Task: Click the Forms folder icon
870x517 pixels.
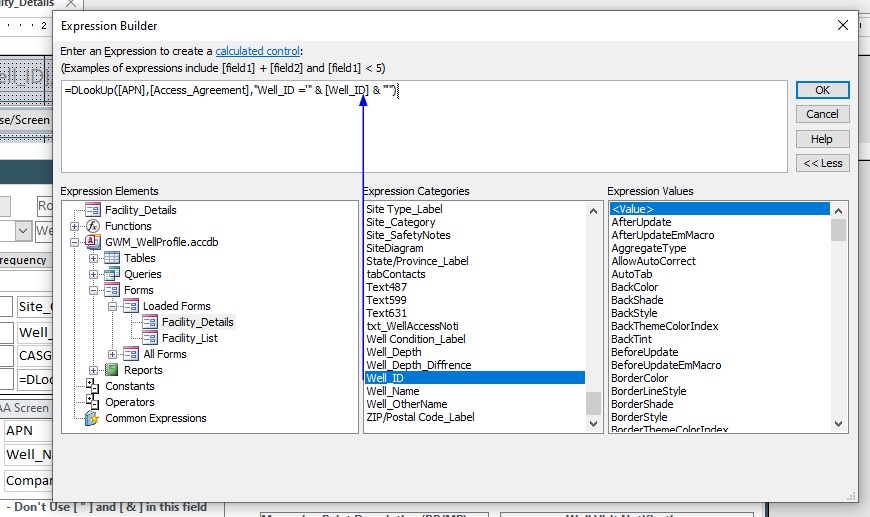Action: click(112, 290)
